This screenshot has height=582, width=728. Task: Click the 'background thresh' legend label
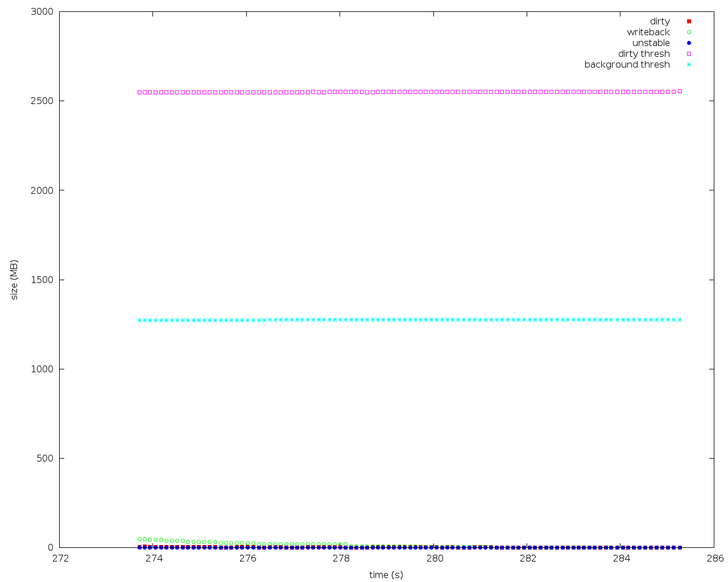[627, 65]
